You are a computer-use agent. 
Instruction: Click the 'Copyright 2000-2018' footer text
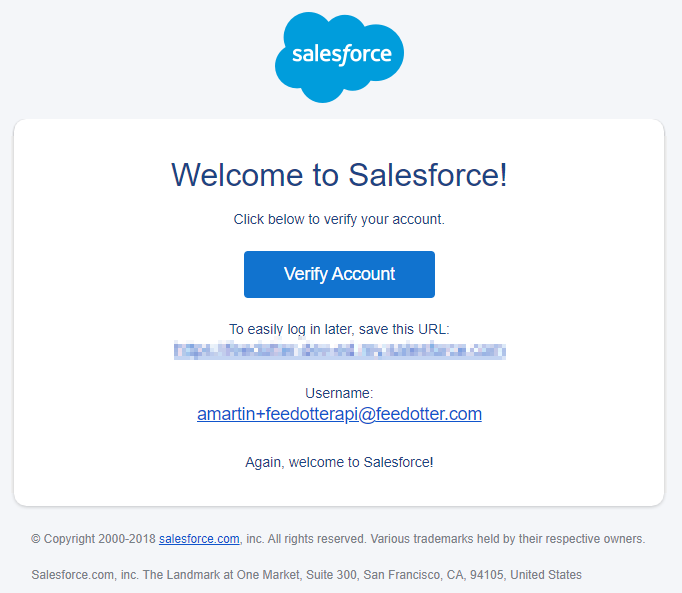point(100,539)
